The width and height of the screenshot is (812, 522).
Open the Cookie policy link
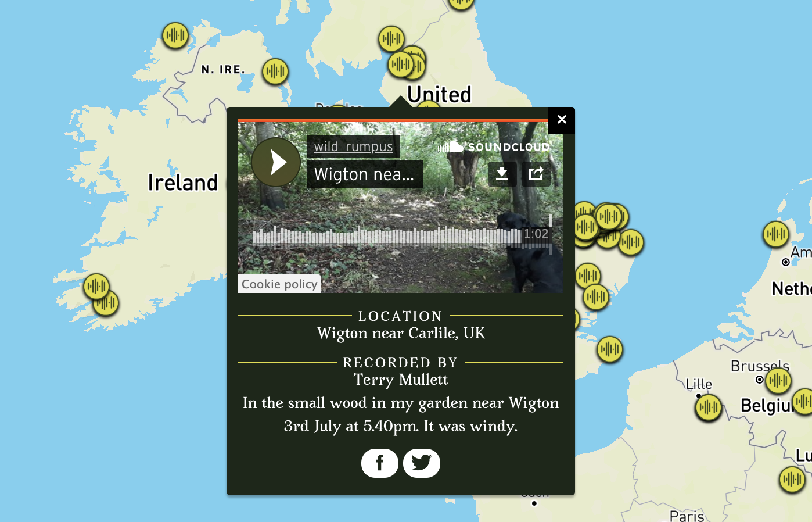pyautogui.click(x=279, y=284)
